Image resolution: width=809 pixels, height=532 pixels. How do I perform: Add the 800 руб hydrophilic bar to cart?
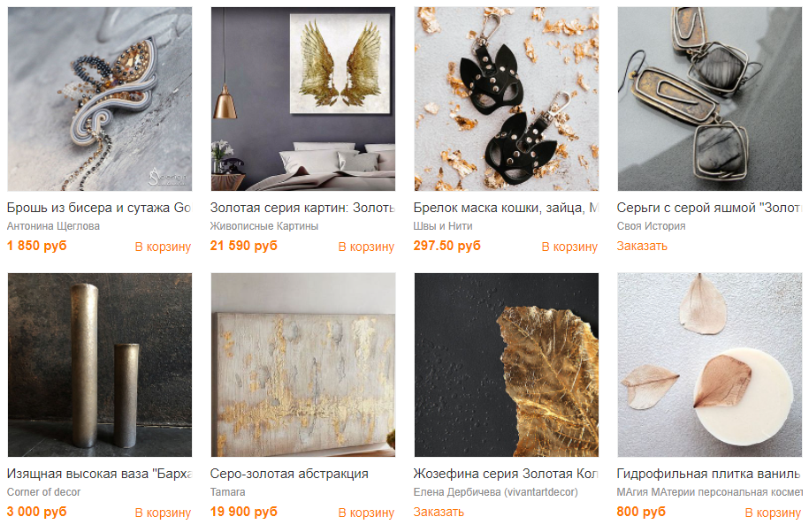pyautogui.click(x=773, y=513)
